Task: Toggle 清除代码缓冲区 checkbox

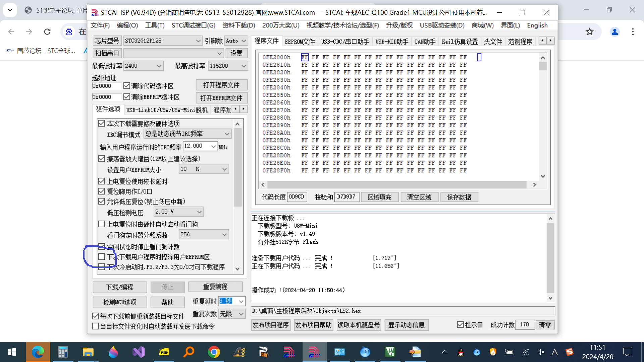Action: tap(126, 86)
